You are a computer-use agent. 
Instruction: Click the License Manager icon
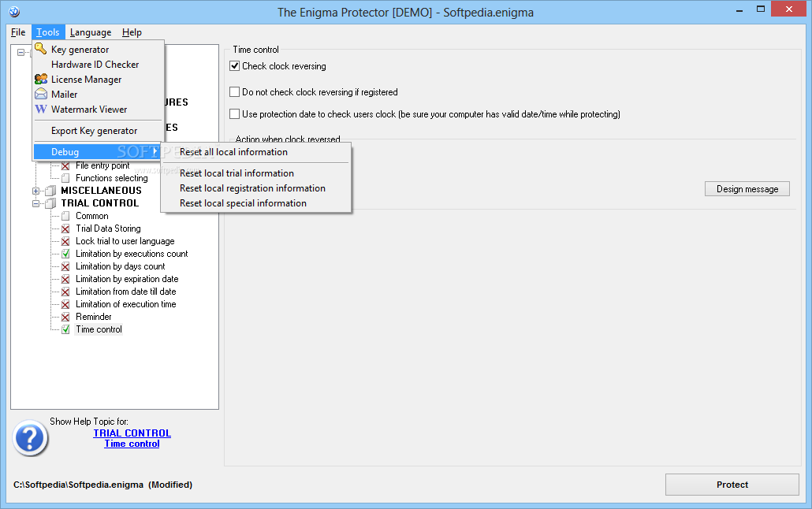pyautogui.click(x=41, y=80)
